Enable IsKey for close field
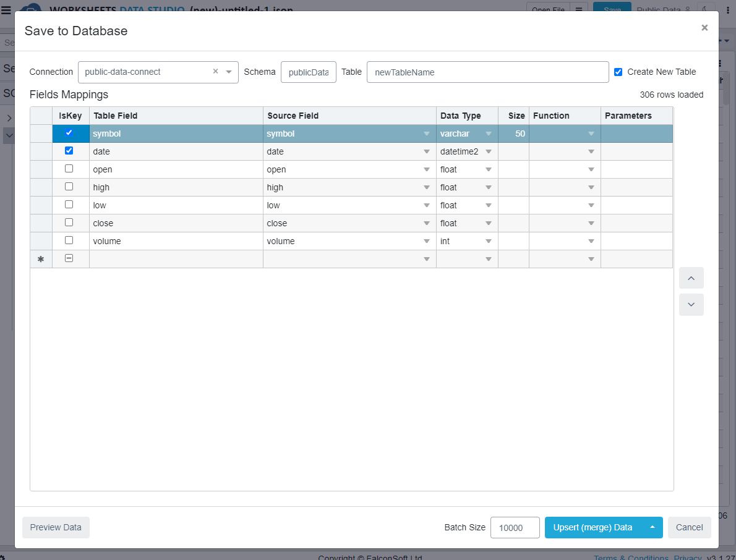Viewport: 736px width, 560px height. [x=69, y=223]
